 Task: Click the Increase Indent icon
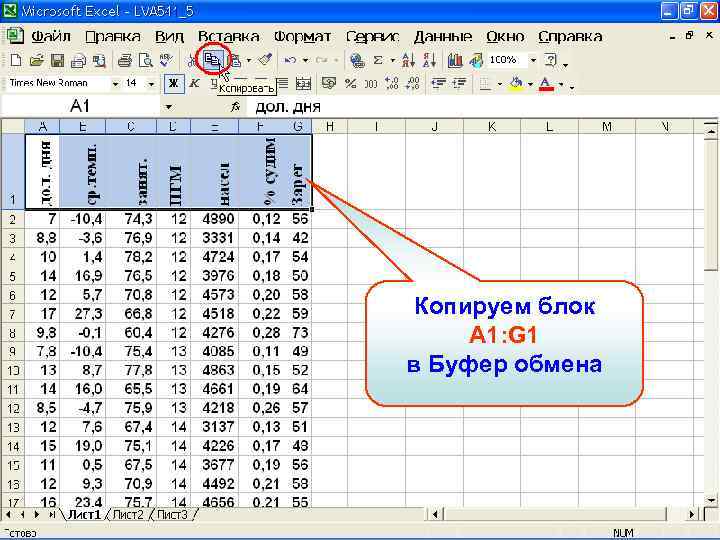[x=459, y=84]
